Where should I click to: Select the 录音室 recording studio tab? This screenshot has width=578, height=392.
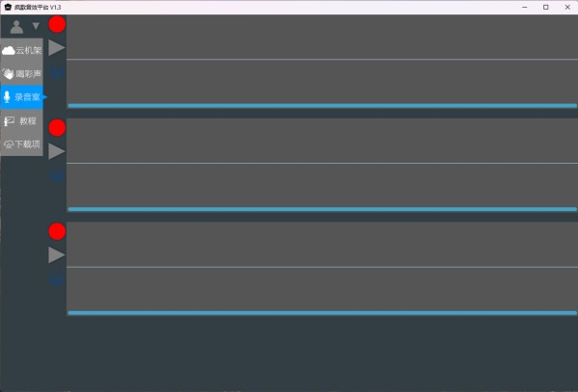(22, 96)
